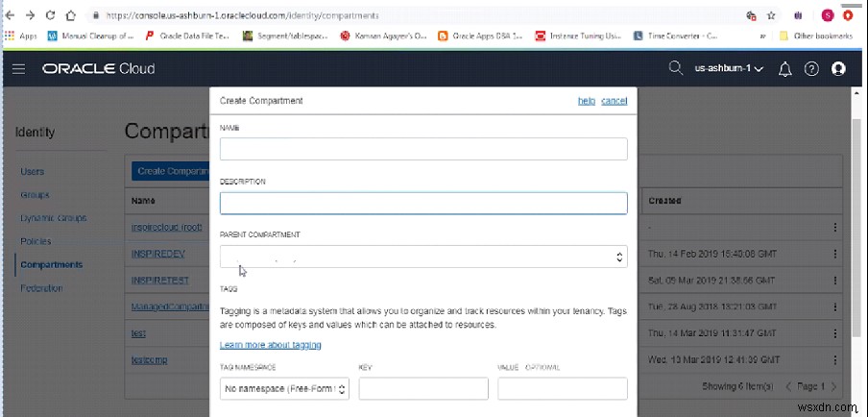Click the browser forward arrow
Image resolution: width=868 pixels, height=417 pixels.
pyautogui.click(x=30, y=15)
